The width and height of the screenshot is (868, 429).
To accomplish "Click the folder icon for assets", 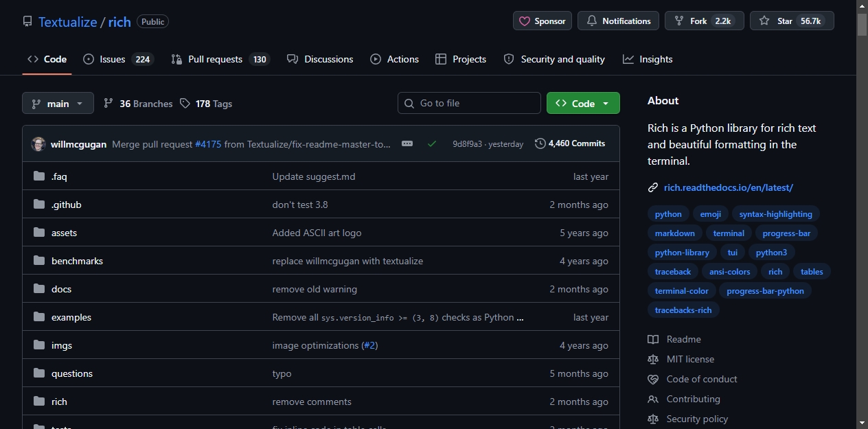I will [39, 233].
